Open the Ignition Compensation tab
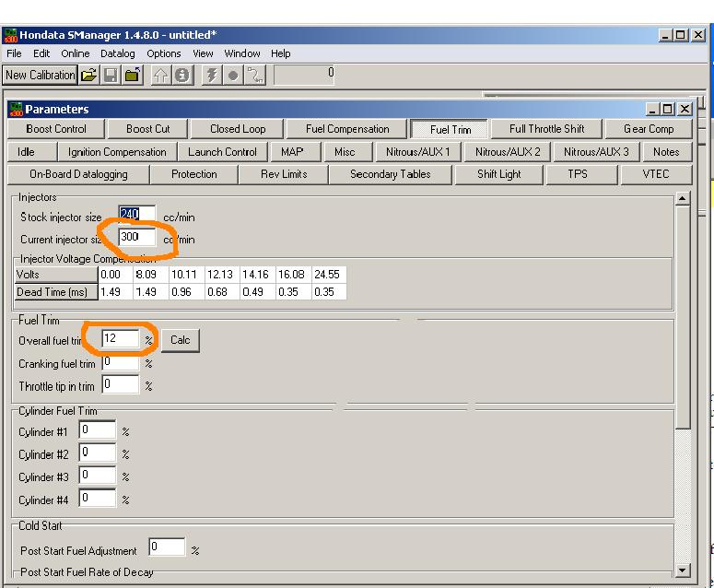This screenshot has width=714, height=588. [x=117, y=152]
